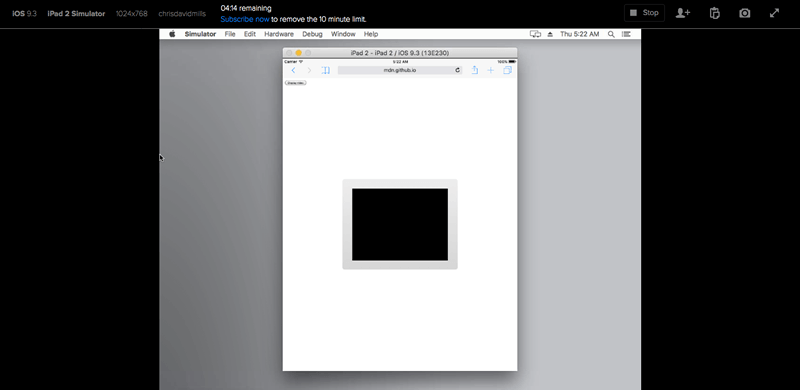Follow the Subscribe now link

point(245,19)
